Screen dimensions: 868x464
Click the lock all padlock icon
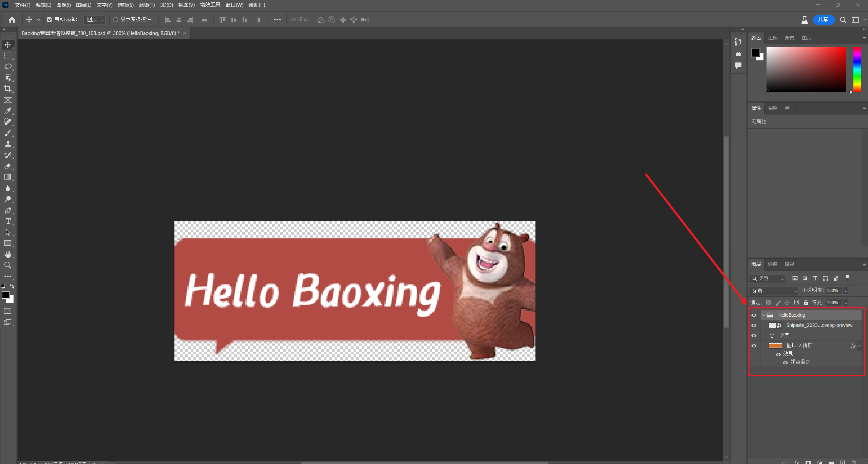pos(806,303)
